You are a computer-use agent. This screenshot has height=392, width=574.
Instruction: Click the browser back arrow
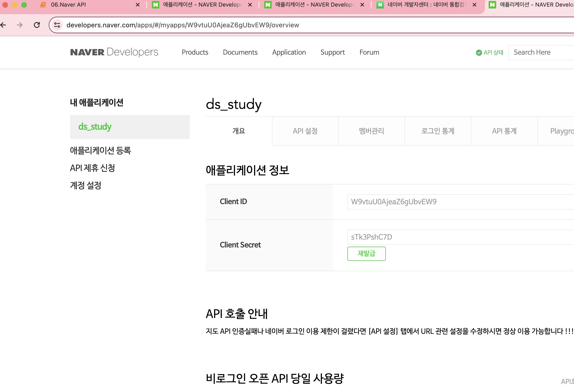click(x=3, y=25)
